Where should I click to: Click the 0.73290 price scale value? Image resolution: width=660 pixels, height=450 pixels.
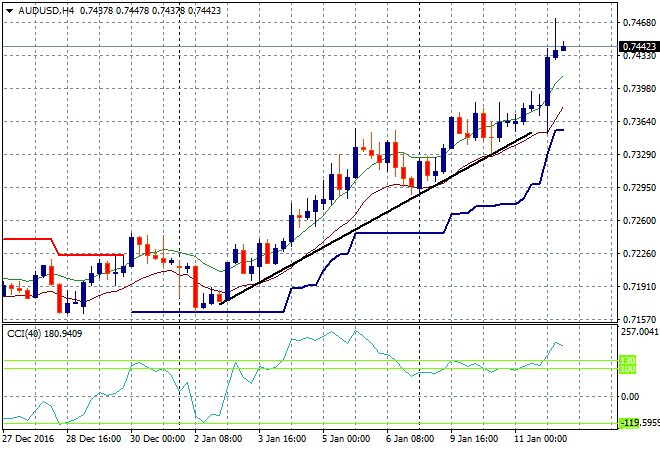[639, 154]
